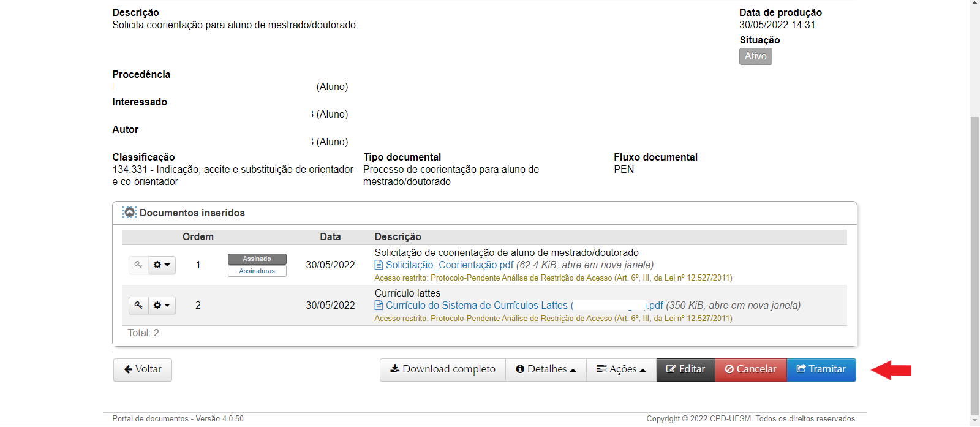Open gear options menu for document 2

coord(162,306)
